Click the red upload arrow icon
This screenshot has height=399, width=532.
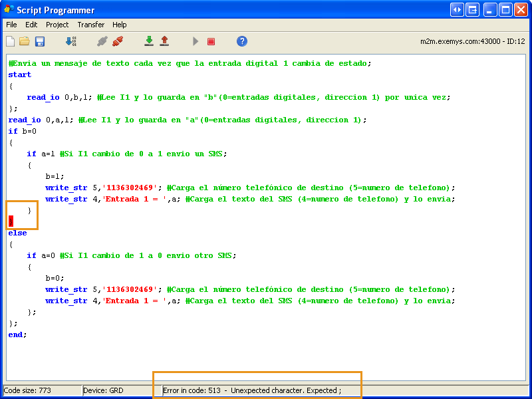(164, 41)
